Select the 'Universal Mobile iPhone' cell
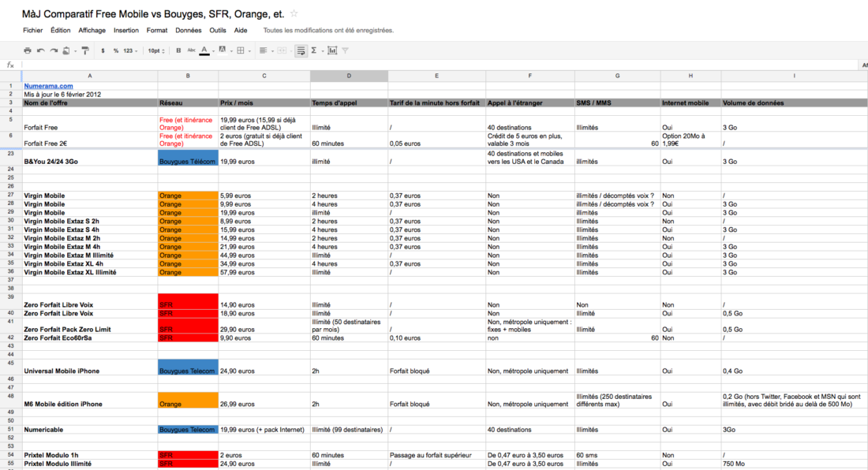This screenshot has width=868, height=470. click(90, 367)
